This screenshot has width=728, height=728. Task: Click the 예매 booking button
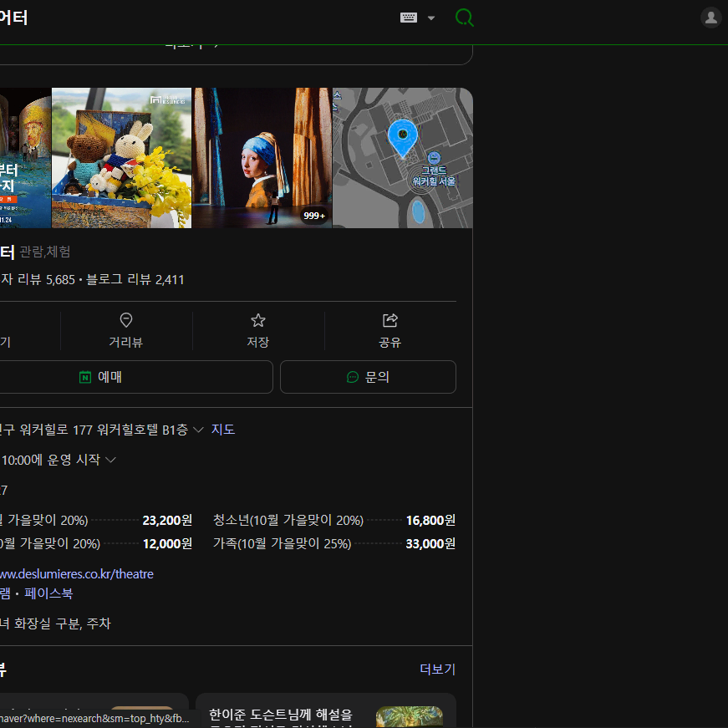point(135,377)
